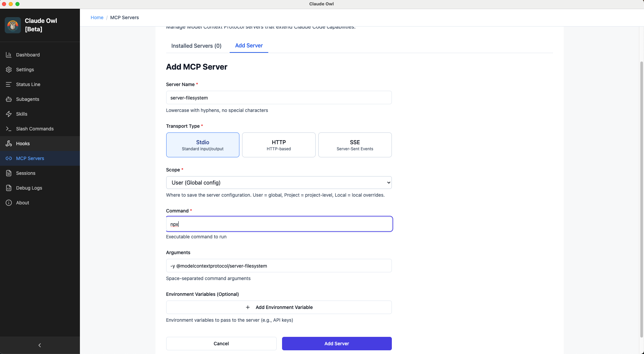Click inside the Arguments input field
The width and height of the screenshot is (644, 354).
tap(279, 266)
